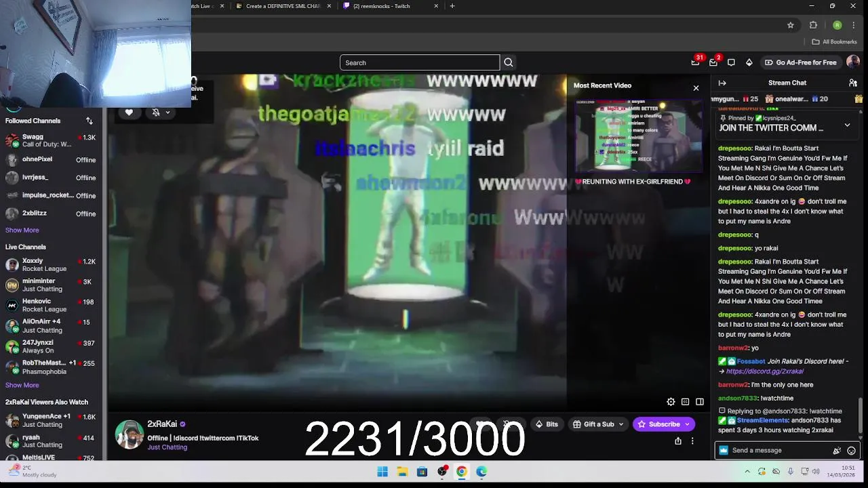Close the reemknocks Twitch tab
The width and height of the screenshot is (868, 488).
coord(436,6)
